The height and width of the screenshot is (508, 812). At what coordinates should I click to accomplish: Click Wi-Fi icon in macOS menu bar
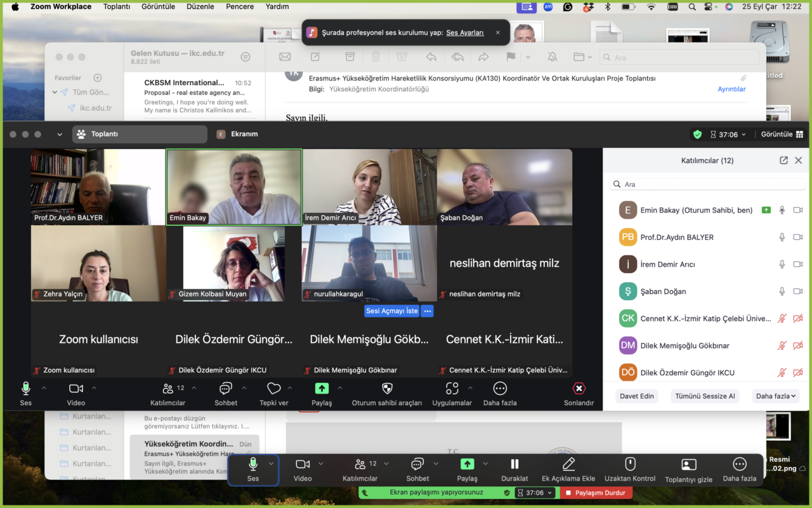click(x=651, y=7)
